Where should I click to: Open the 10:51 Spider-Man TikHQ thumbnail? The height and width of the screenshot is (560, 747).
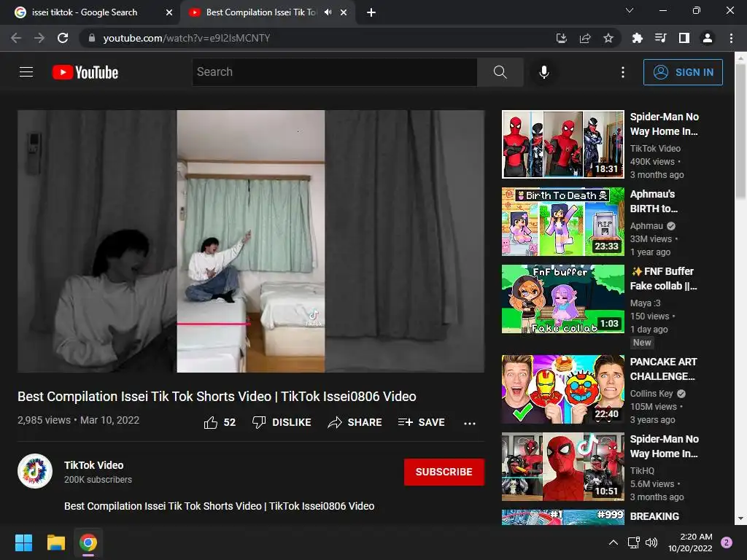click(x=562, y=466)
